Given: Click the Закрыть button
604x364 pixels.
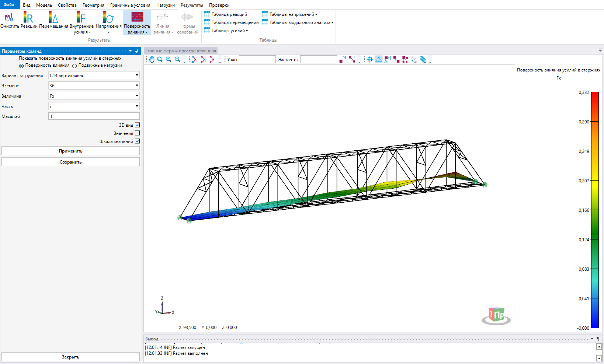Looking at the screenshot, I should point(70,357).
